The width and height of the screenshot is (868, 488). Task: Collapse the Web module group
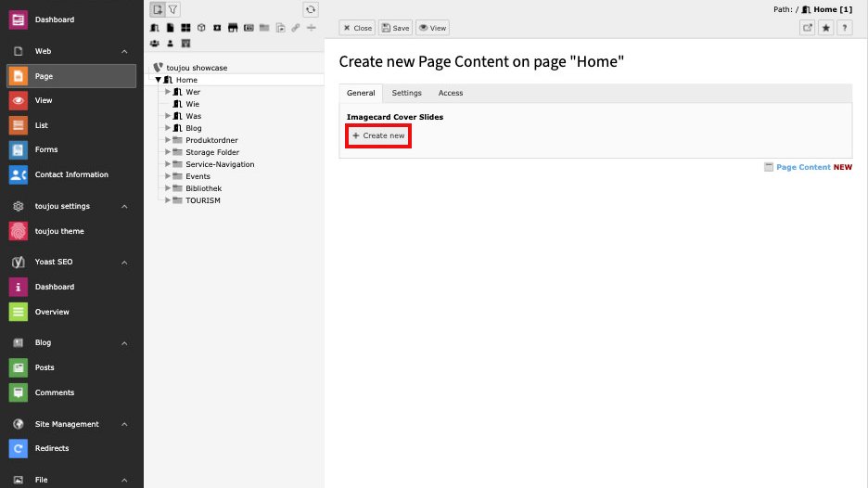coord(124,51)
